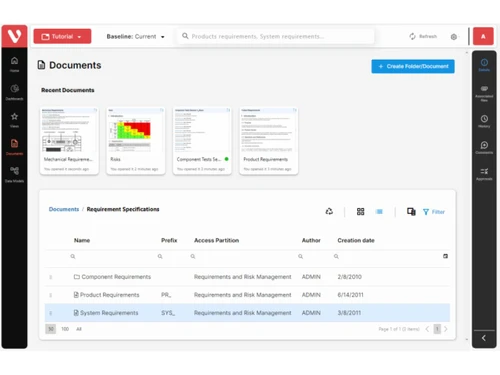Open the Component Requirements folder row
The width and height of the screenshot is (500, 375).
pos(247,277)
